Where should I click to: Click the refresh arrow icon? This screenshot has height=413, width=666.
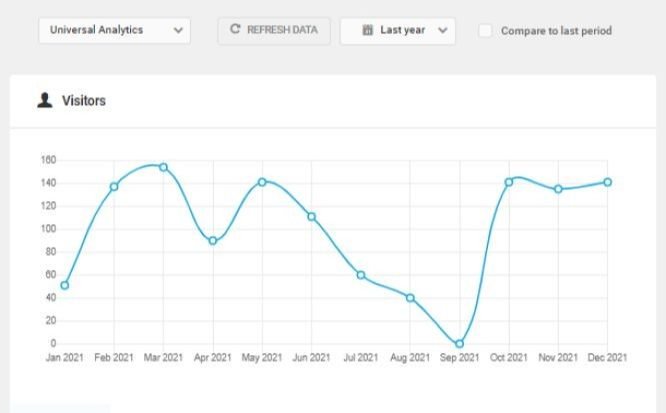click(x=235, y=29)
